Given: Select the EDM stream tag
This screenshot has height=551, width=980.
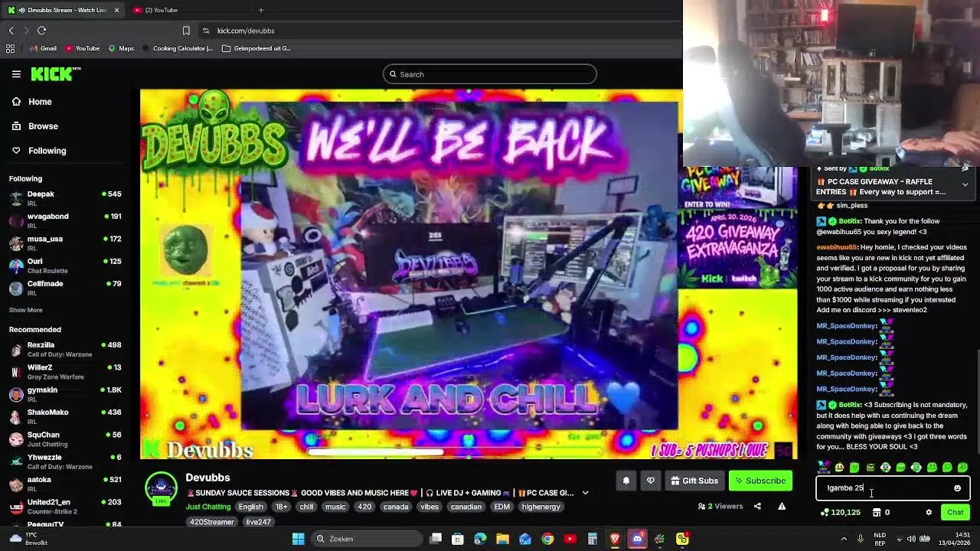Looking at the screenshot, I should coord(501,507).
